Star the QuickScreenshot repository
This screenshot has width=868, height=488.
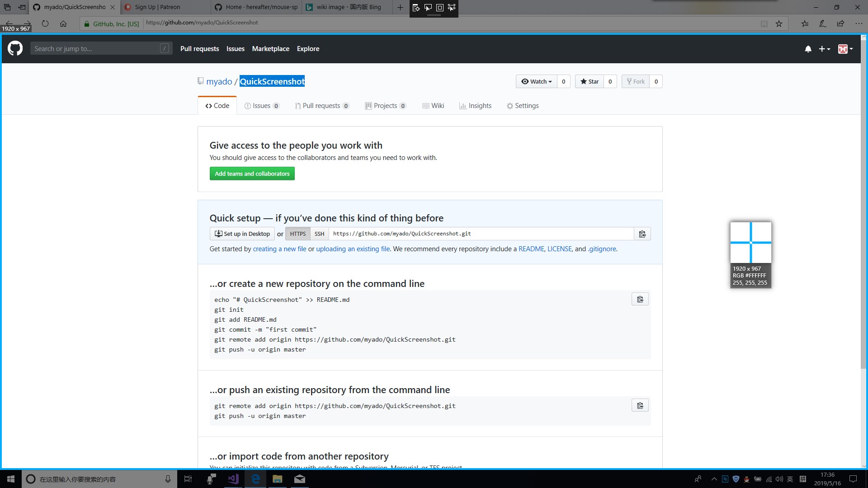tap(589, 81)
